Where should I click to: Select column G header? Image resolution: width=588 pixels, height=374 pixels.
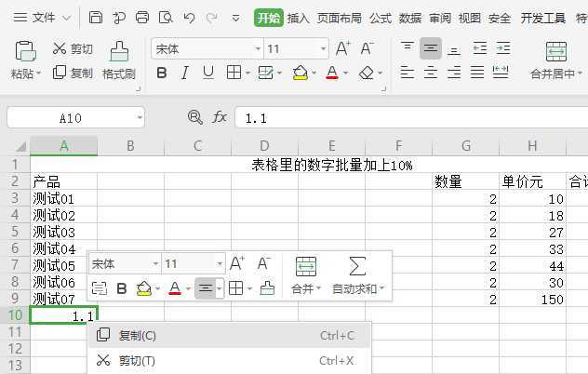click(x=466, y=145)
